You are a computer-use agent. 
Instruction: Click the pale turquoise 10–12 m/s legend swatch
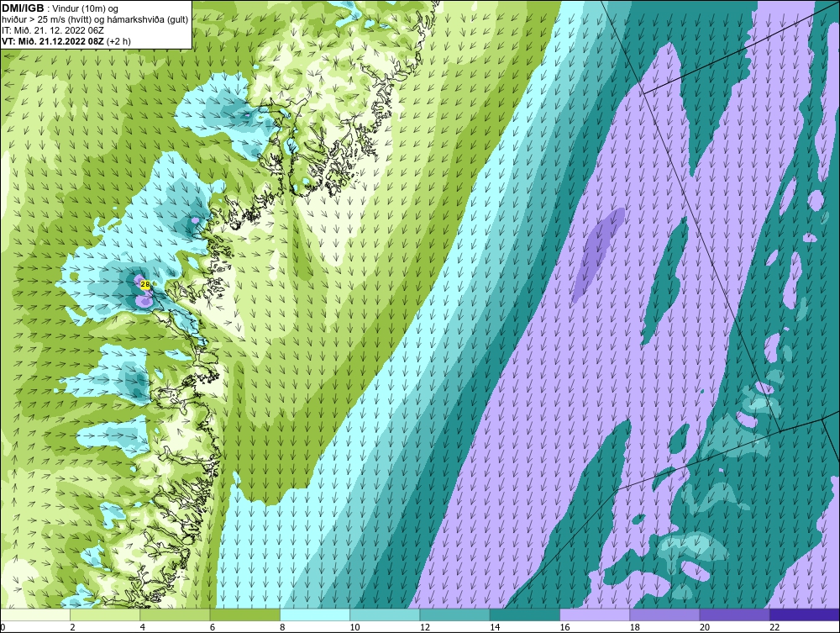385,615
